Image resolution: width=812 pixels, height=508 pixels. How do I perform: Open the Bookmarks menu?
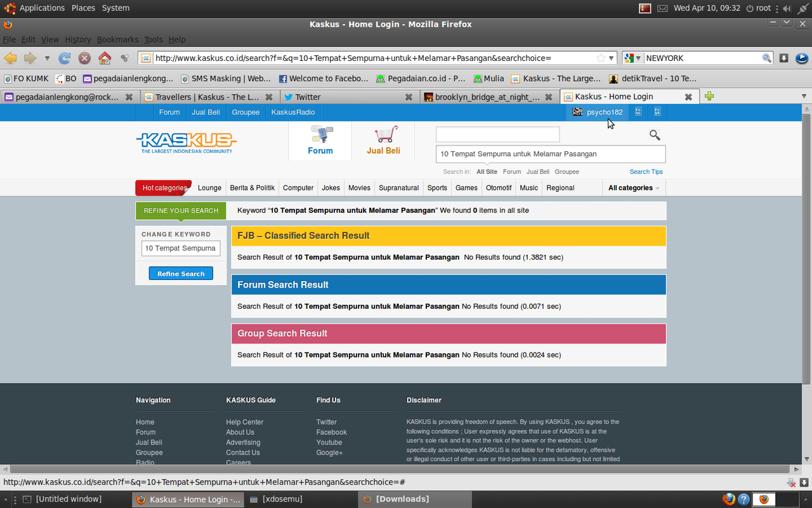[x=117, y=39]
